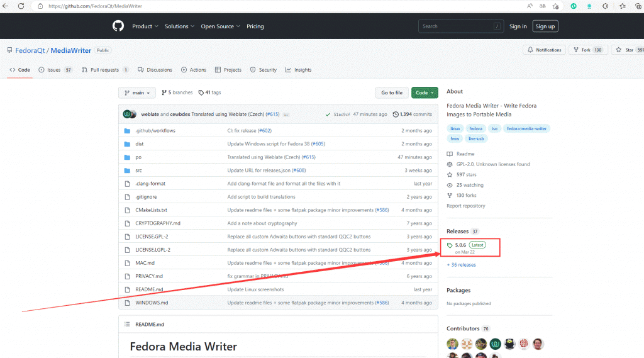
Task: Click the .github/workflows folder icon
Action: point(127,131)
